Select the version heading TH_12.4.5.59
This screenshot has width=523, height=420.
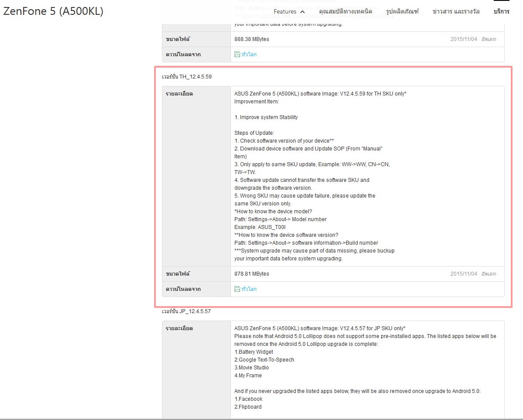tap(187, 77)
